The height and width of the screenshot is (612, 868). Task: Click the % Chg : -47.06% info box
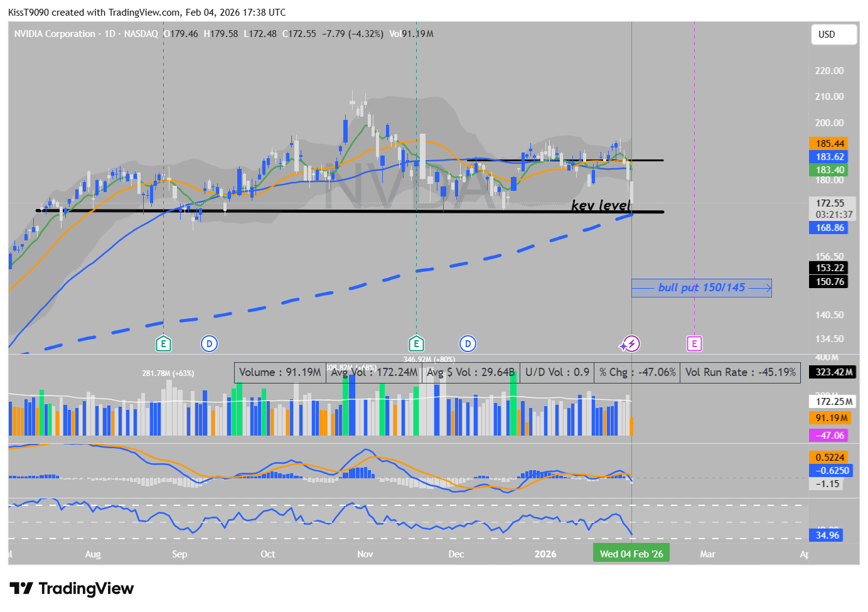coord(637,372)
